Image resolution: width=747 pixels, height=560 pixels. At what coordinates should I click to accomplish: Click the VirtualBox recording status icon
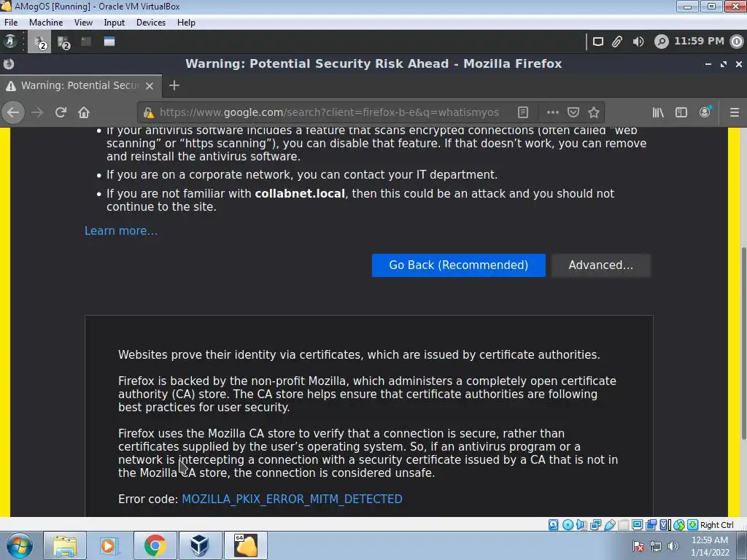pyautogui.click(x=651, y=525)
